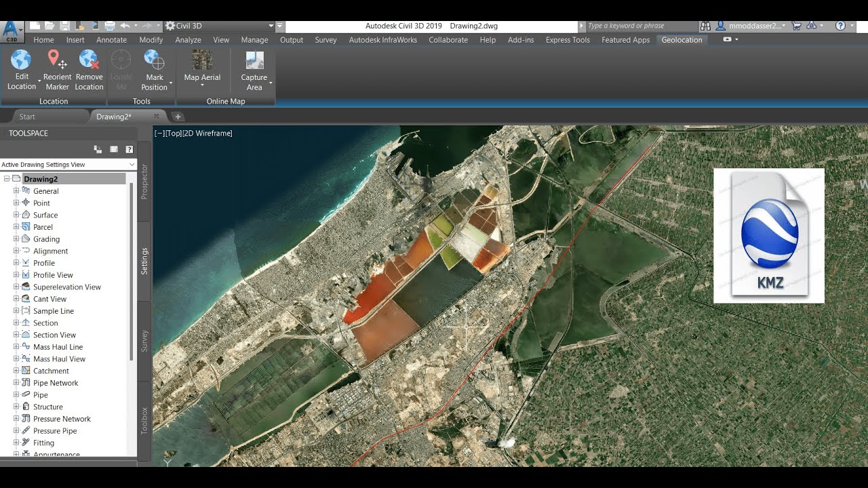
Task: Click the Save floppy disk icon
Action: click(x=65, y=26)
